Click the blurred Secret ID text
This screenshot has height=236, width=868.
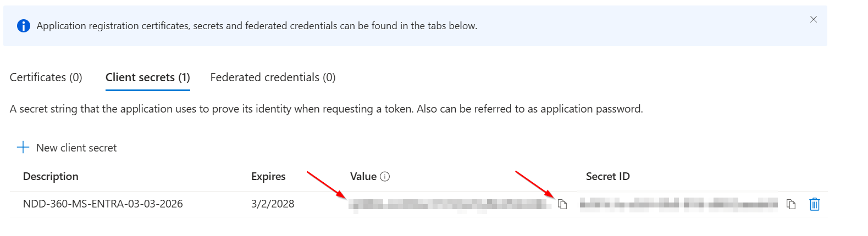click(678, 205)
